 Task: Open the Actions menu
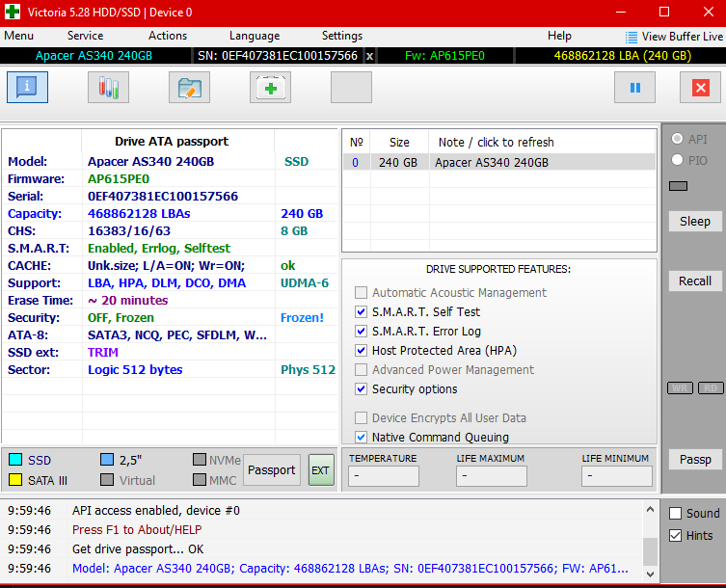[168, 36]
